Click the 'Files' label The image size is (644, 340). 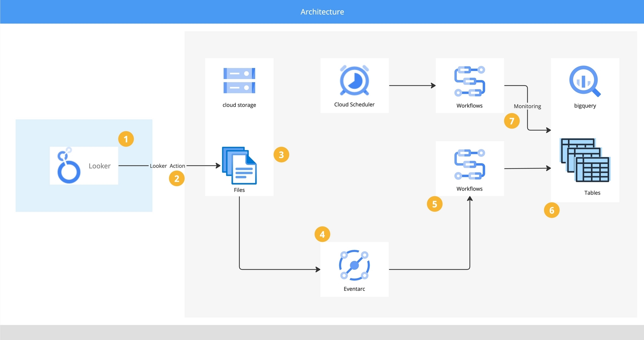pyautogui.click(x=239, y=190)
